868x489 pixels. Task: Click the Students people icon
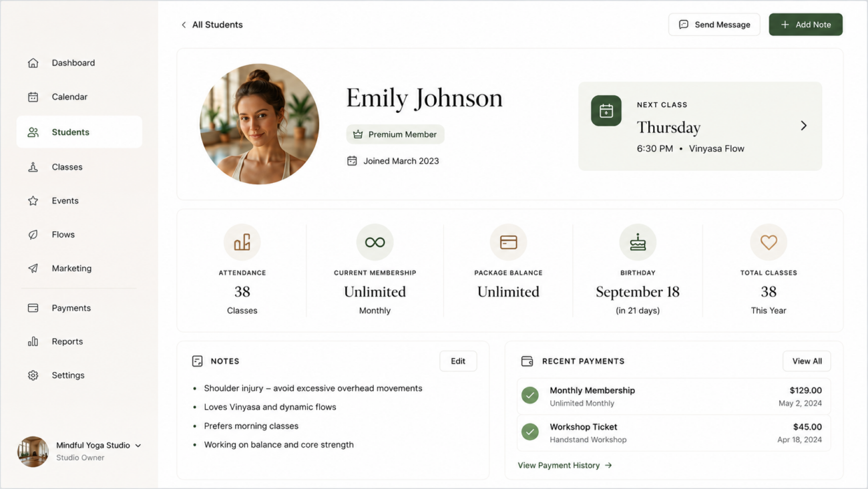click(33, 132)
